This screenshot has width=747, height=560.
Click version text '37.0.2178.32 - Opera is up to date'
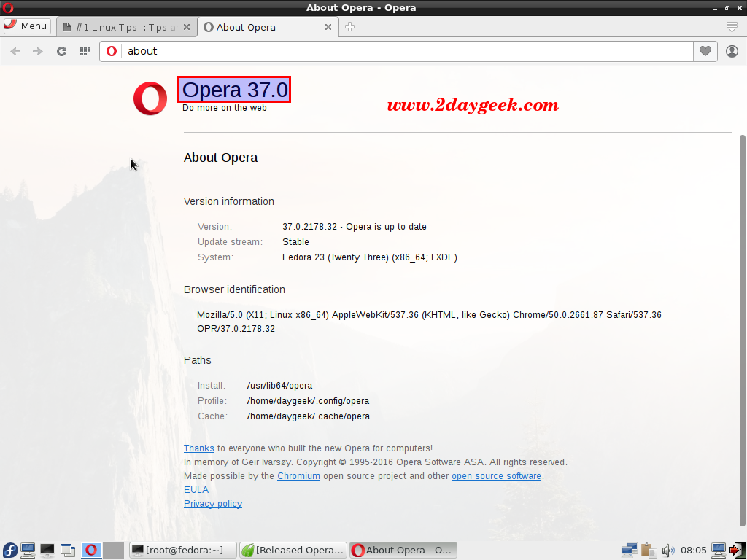[355, 227]
